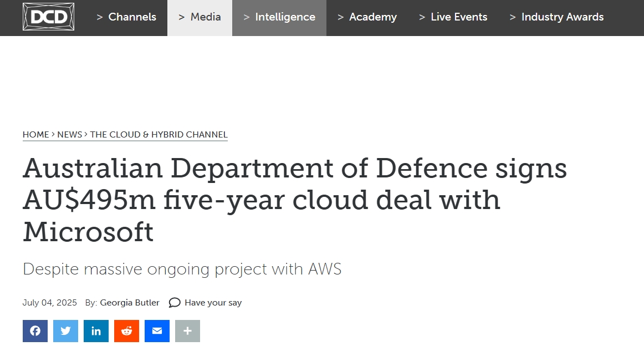644x351 pixels.
Task: Open the Channels menu
Action: click(126, 17)
